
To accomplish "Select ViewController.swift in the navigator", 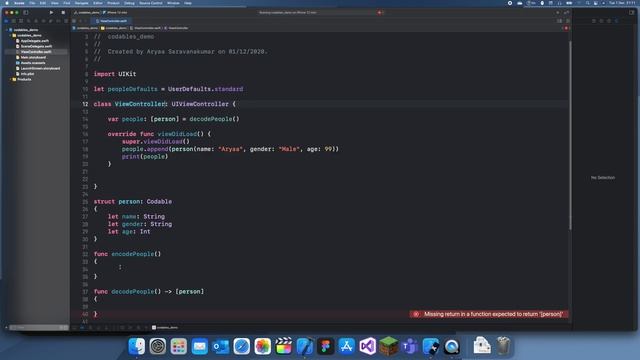I will click(x=36, y=52).
